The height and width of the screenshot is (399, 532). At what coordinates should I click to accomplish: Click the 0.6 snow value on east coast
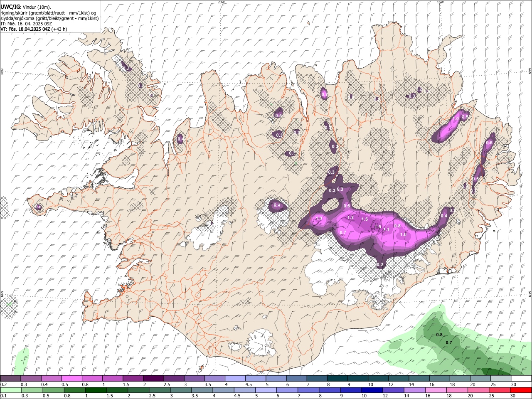click(x=489, y=143)
